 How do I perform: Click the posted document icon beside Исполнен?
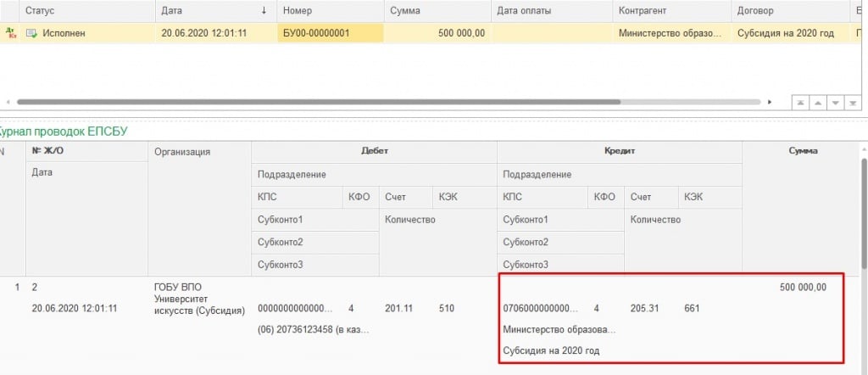tap(31, 33)
